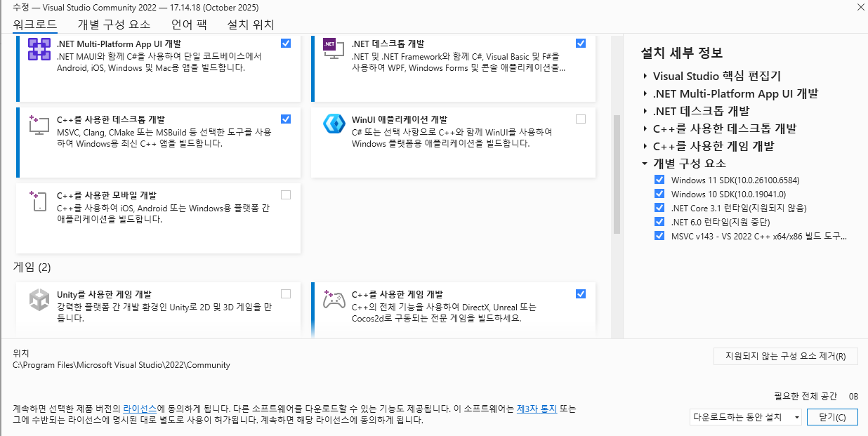Expand .NET 데스크톱 개발 details section
Viewport: 868px width, 436px height.
pos(645,111)
